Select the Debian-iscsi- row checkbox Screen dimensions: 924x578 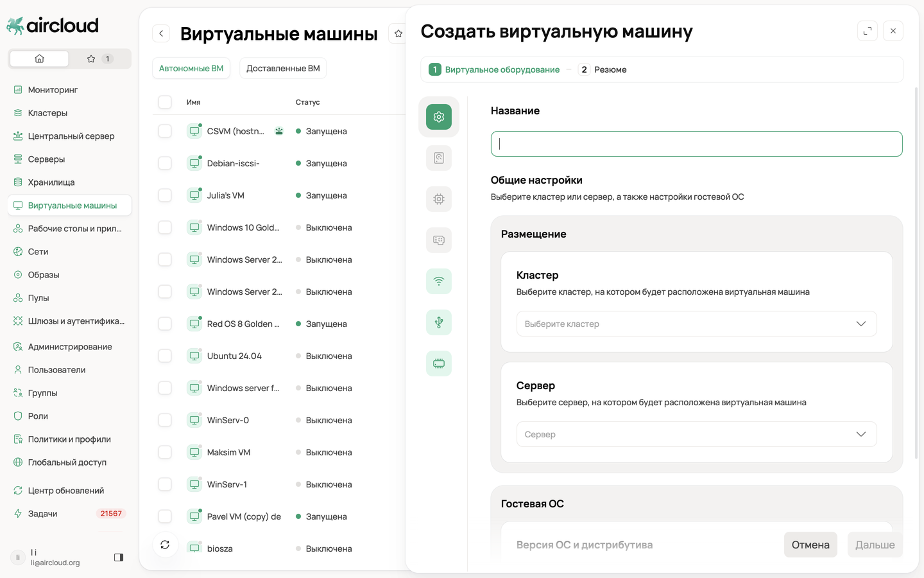165,163
